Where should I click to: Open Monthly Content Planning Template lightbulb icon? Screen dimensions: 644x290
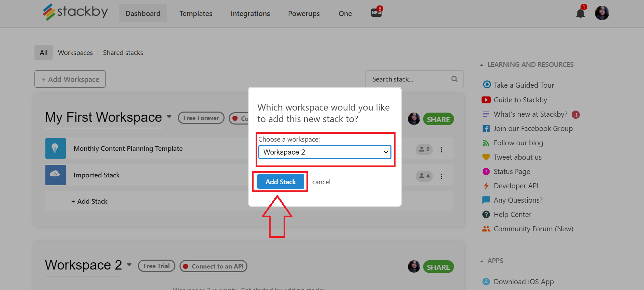click(x=55, y=148)
